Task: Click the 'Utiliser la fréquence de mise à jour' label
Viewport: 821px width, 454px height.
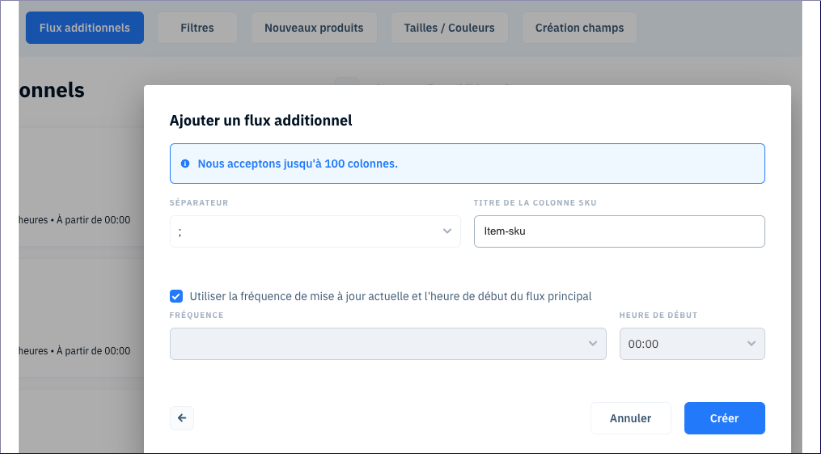Action: click(x=391, y=296)
